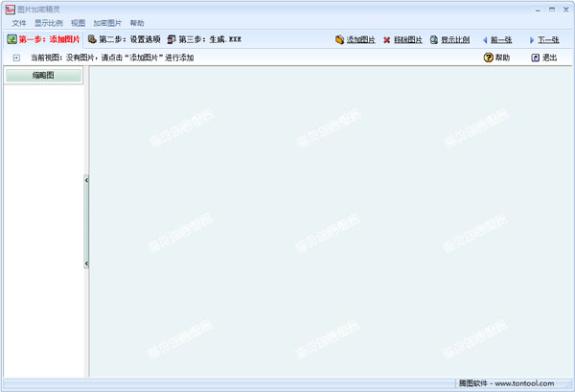575x392 pixels.
Task: Click the 当前视图 status message text
Action: (x=112, y=58)
